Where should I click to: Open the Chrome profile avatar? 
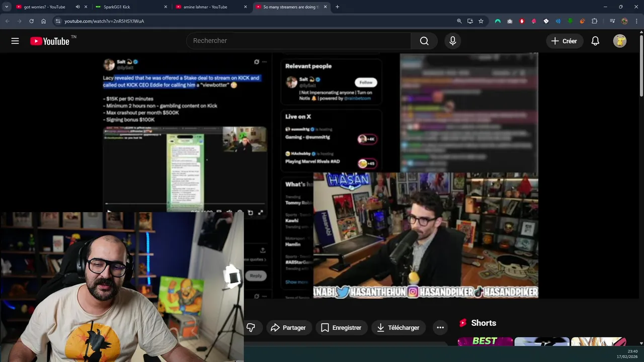pos(624,21)
